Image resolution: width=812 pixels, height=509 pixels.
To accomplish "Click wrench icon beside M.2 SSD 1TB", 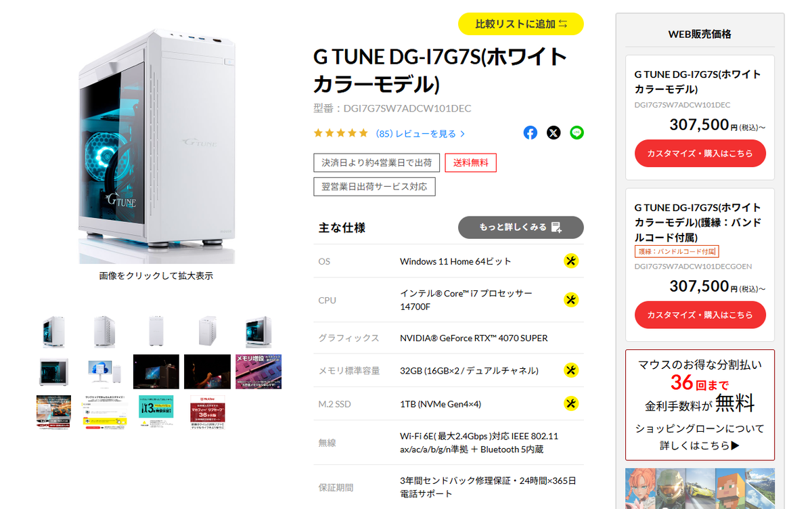I will 571,403.
